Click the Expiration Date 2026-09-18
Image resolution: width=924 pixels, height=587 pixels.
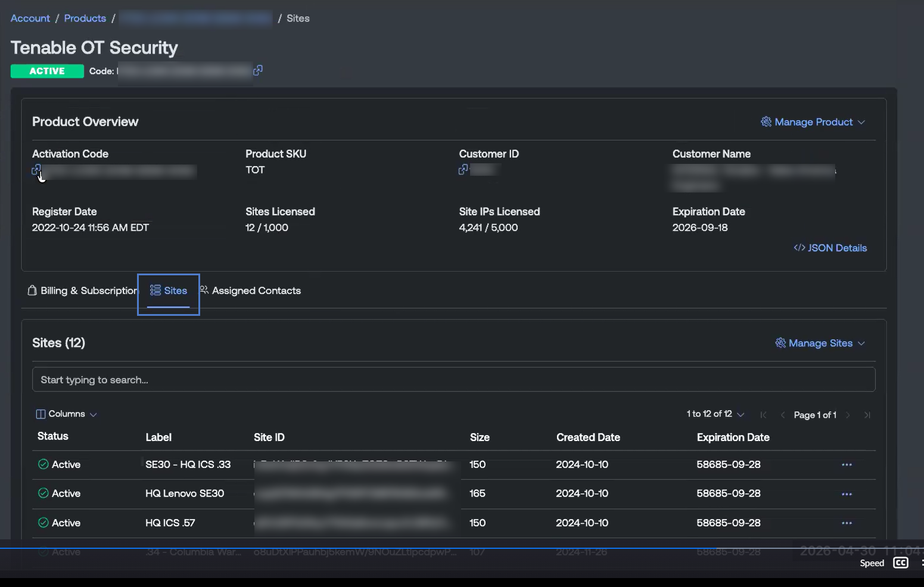[x=700, y=228]
